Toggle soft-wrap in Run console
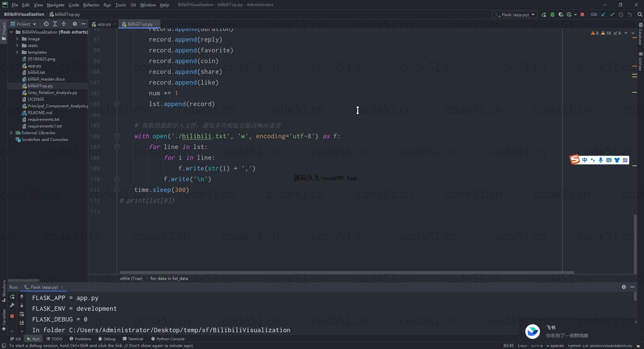Image resolution: width=644 pixels, height=349 pixels. [22, 314]
